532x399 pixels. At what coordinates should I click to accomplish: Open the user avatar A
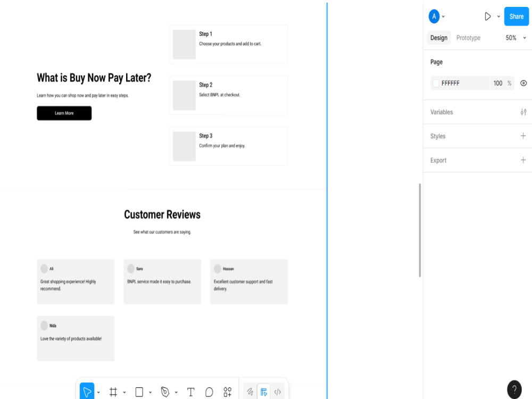(x=434, y=16)
